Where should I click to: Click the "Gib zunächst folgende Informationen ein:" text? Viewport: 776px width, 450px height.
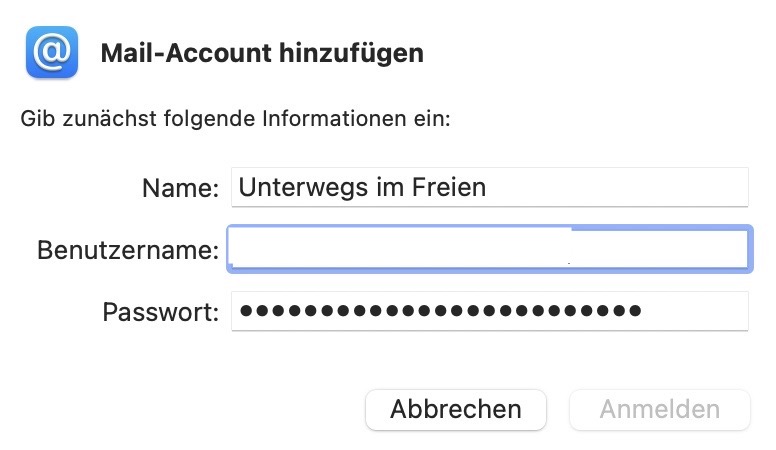[236, 120]
